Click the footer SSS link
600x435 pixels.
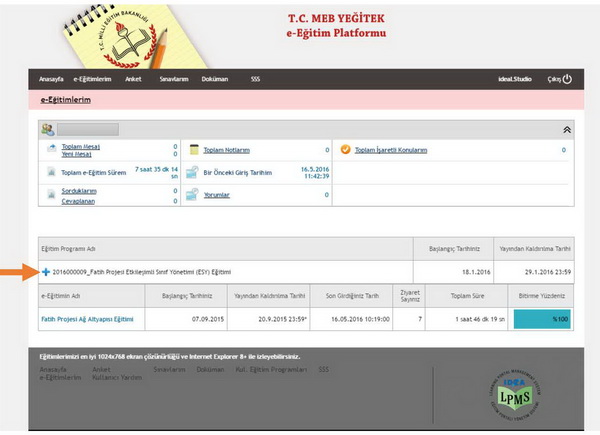(x=324, y=370)
